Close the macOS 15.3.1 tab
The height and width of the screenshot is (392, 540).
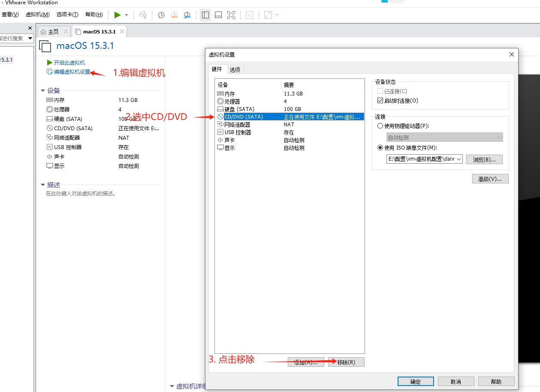click(x=122, y=32)
